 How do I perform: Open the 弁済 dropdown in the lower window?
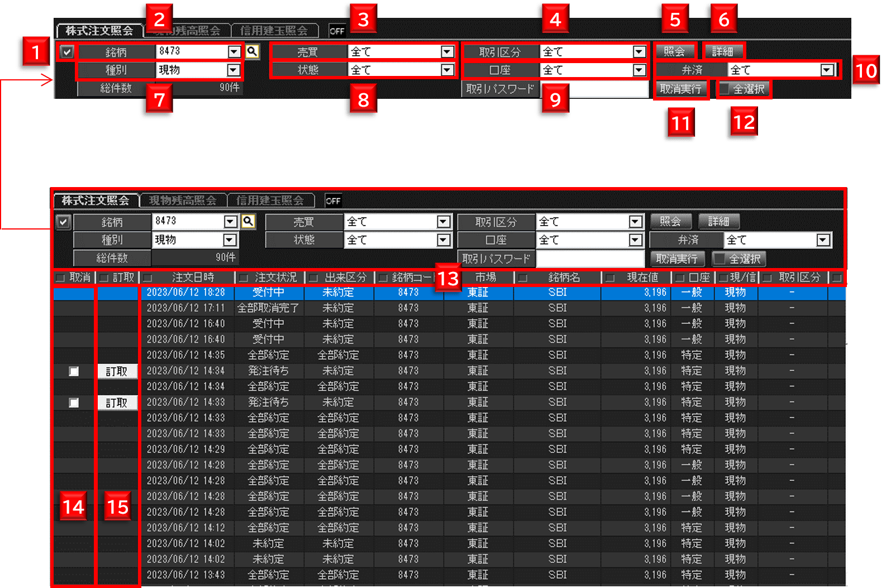[x=823, y=240]
